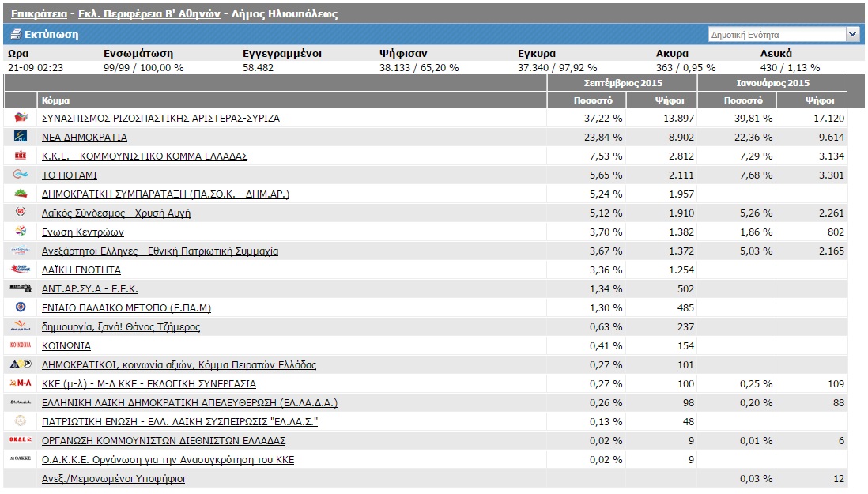Click the timestamp 21-09 02:23
The image size is (868, 494).
coord(36,67)
